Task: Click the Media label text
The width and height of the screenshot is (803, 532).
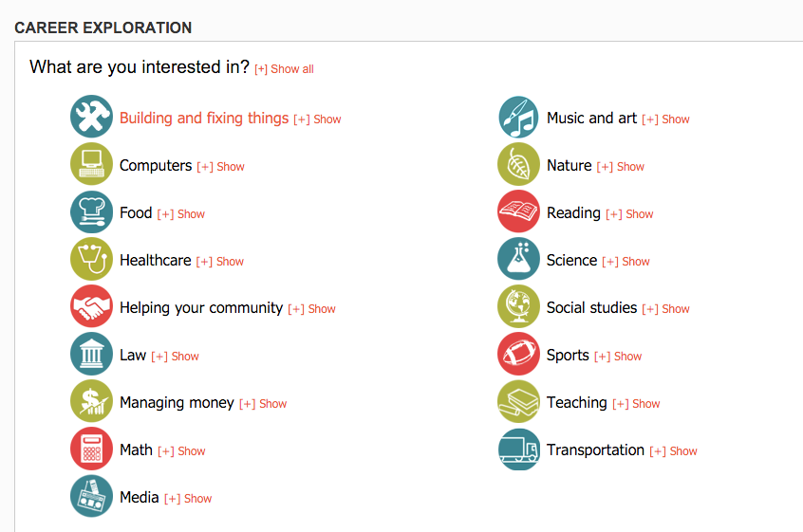Action: (x=140, y=497)
